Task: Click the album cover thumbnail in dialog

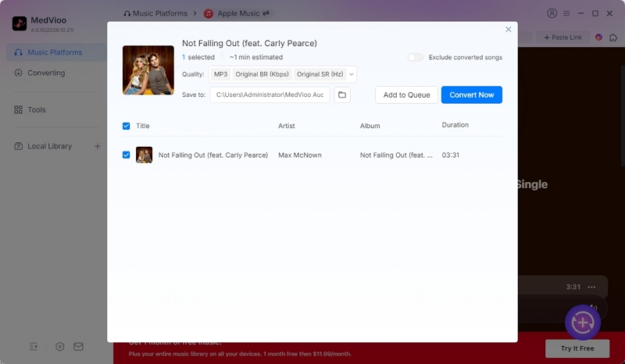Action: pyautogui.click(x=148, y=70)
